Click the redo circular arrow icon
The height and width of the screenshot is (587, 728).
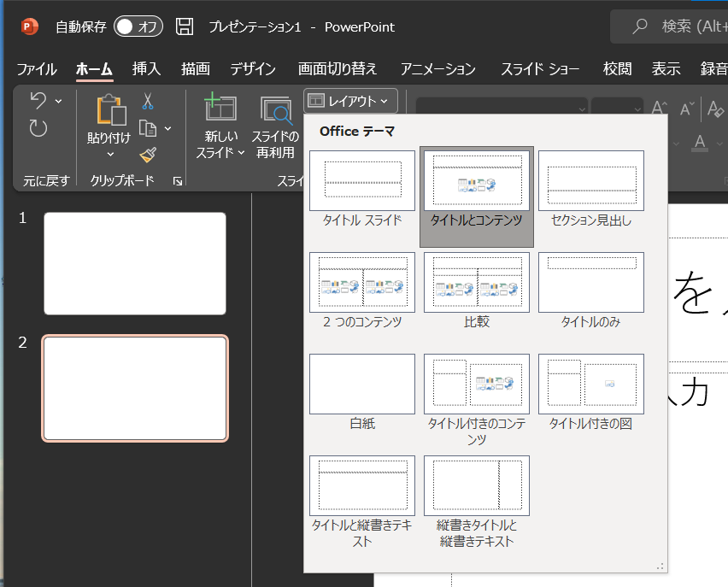[38, 128]
